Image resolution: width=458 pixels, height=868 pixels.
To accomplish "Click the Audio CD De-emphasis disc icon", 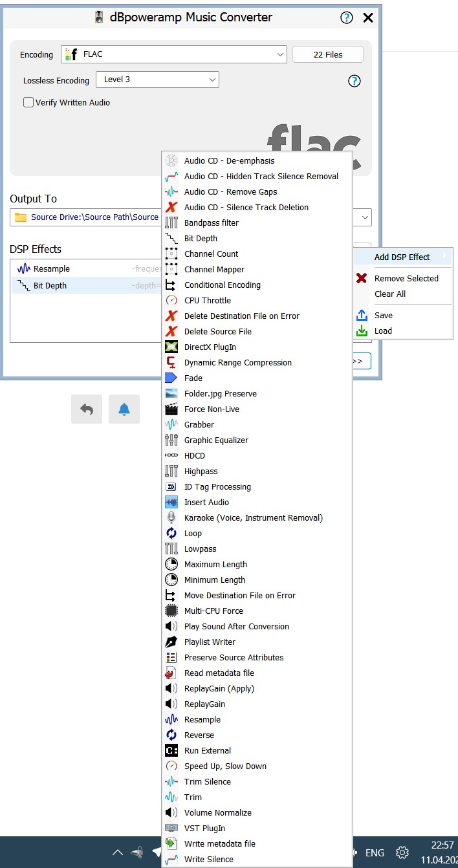I will pyautogui.click(x=171, y=160).
